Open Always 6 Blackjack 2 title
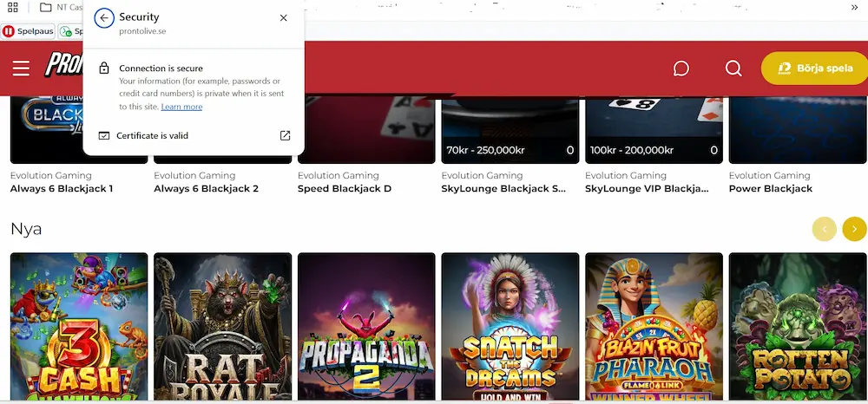Viewport: 868px width, 404px height. pos(206,188)
